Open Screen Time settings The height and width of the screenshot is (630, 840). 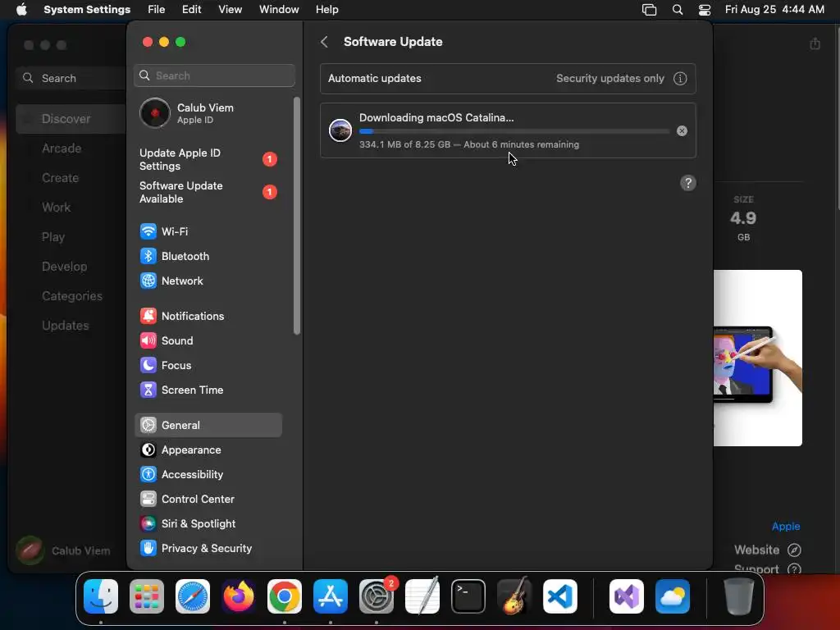(208, 390)
